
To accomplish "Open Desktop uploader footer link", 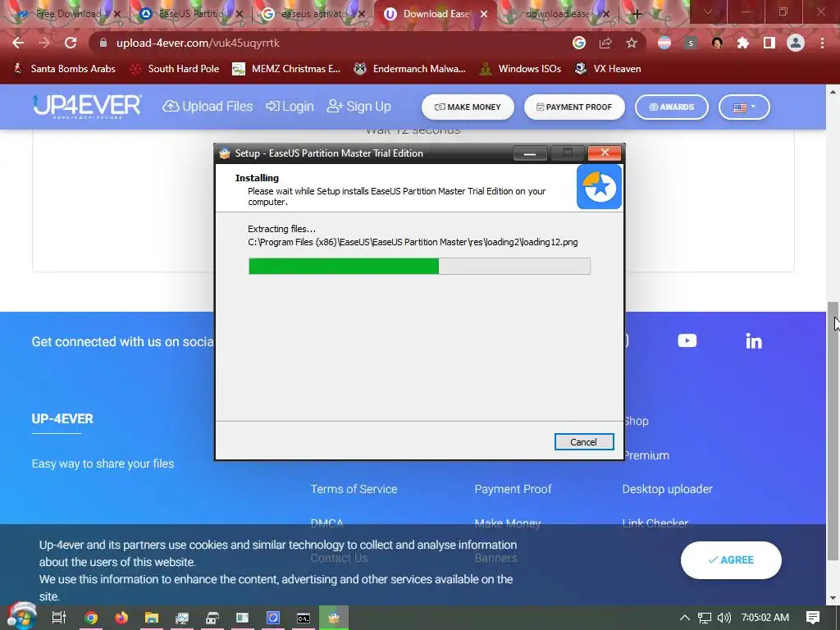I will (x=667, y=489).
